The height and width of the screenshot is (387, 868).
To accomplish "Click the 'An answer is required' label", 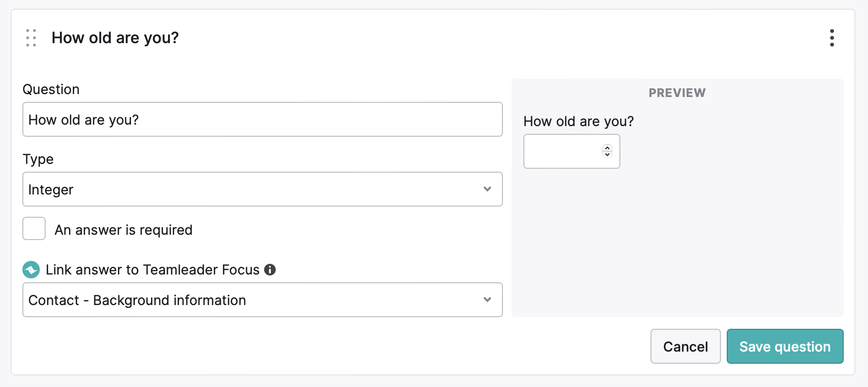I will click(123, 230).
